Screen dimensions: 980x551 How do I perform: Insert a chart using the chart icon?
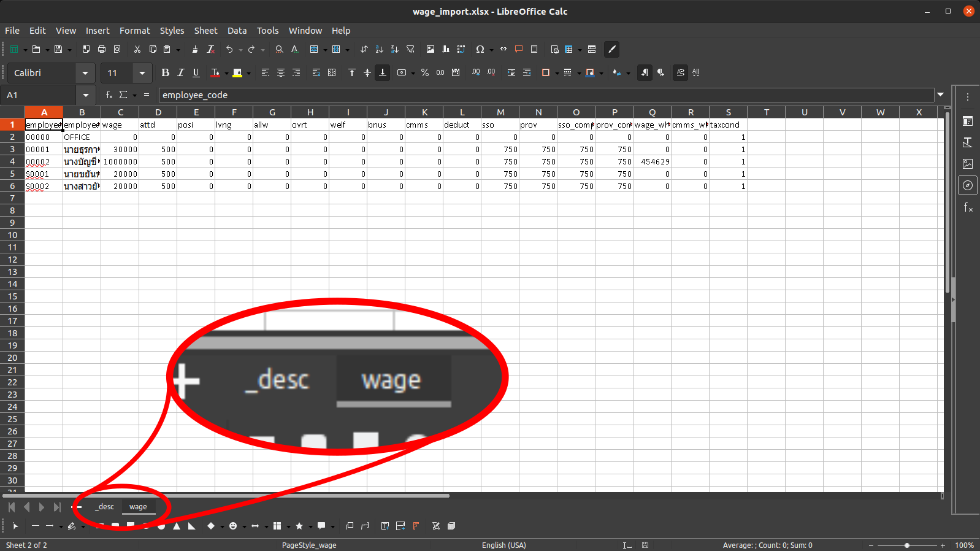(446, 49)
